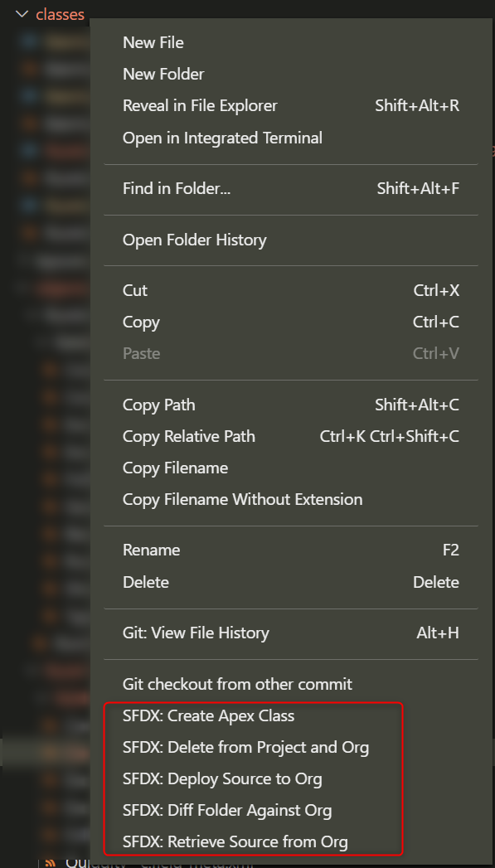Delete the selected folder

(145, 581)
